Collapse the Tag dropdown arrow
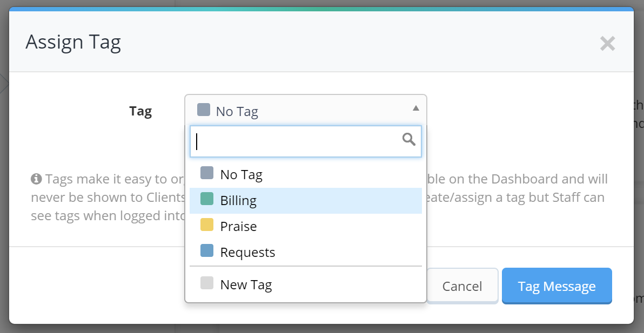Viewport: 644px width, 333px height. pyautogui.click(x=415, y=108)
